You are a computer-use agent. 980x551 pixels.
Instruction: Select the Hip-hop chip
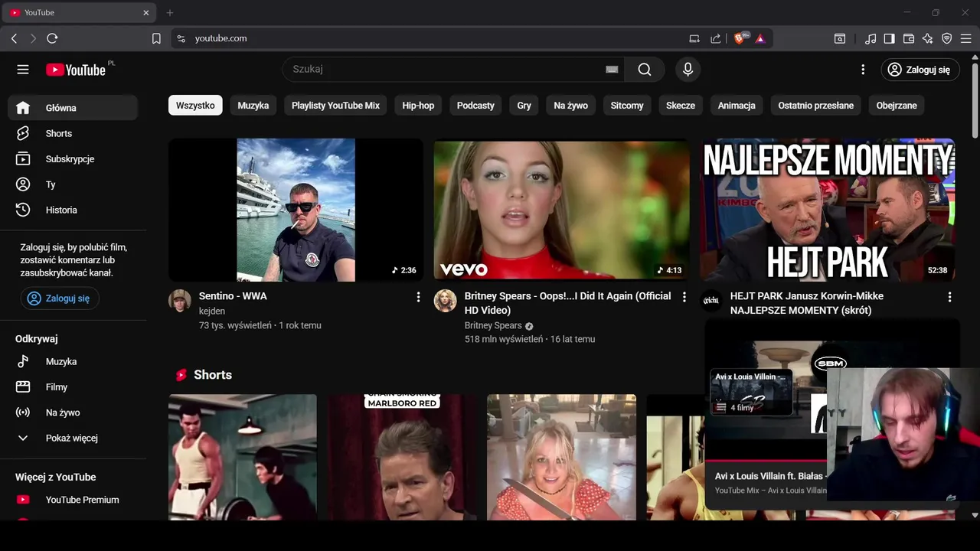tap(418, 106)
